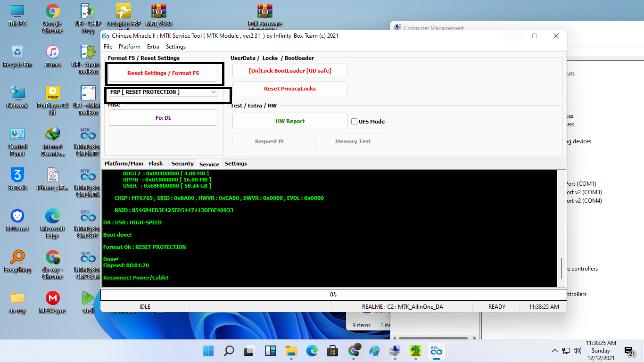
Task: Open the Recycle Bin
Action: click(17, 57)
